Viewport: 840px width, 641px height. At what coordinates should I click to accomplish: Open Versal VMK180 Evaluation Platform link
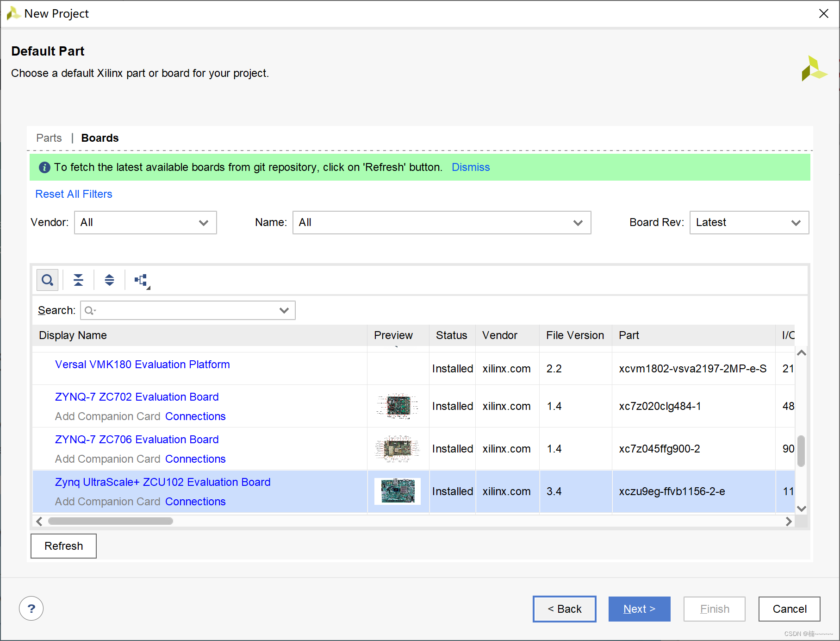click(x=143, y=364)
